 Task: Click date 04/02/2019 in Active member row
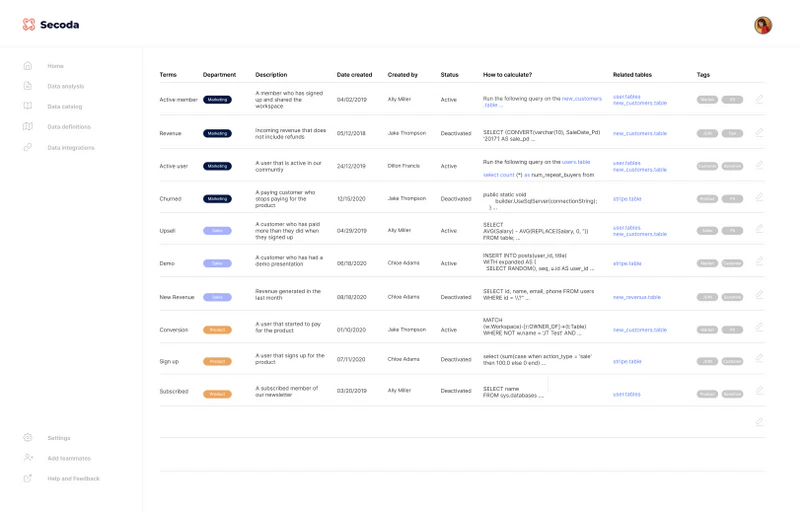coord(352,100)
